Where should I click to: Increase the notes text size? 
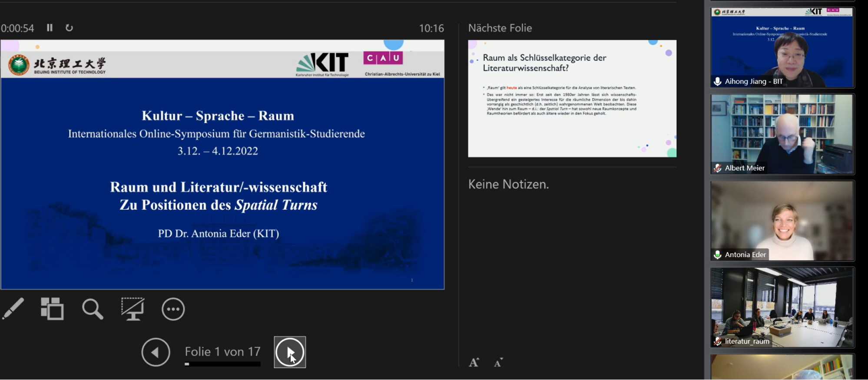[x=474, y=362]
